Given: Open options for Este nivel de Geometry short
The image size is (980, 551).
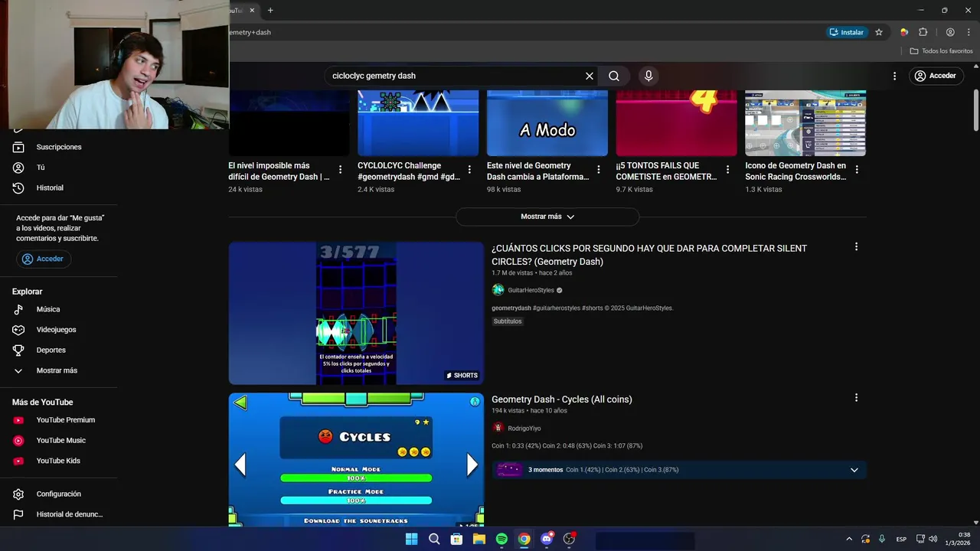Looking at the screenshot, I should tap(599, 170).
